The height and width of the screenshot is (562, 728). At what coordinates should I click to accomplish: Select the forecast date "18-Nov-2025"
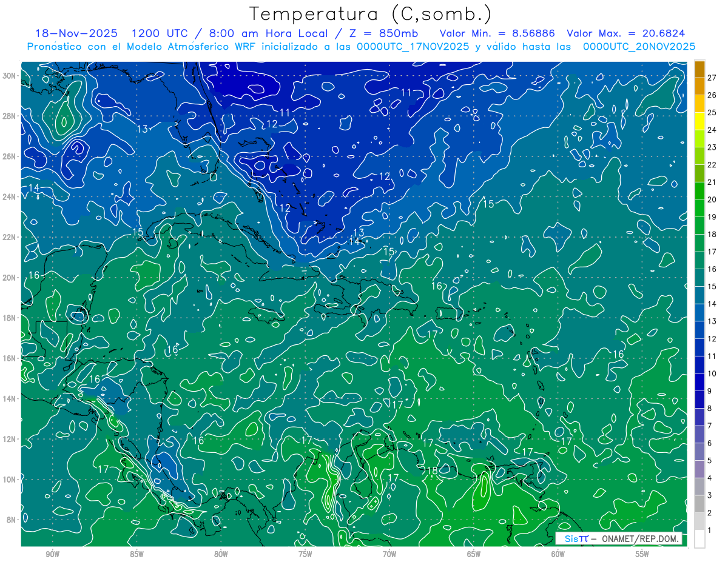pos(76,33)
